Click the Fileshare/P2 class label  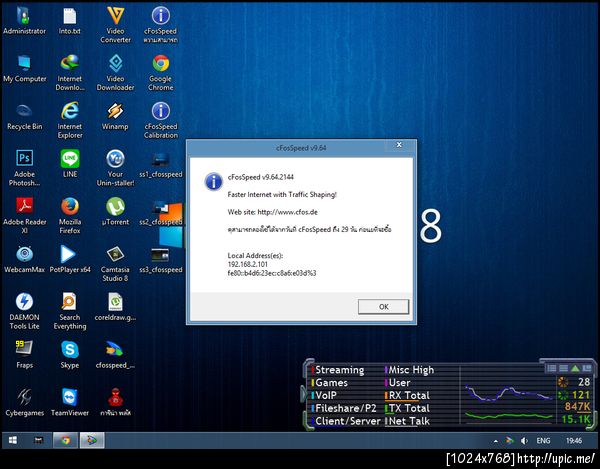coord(346,408)
